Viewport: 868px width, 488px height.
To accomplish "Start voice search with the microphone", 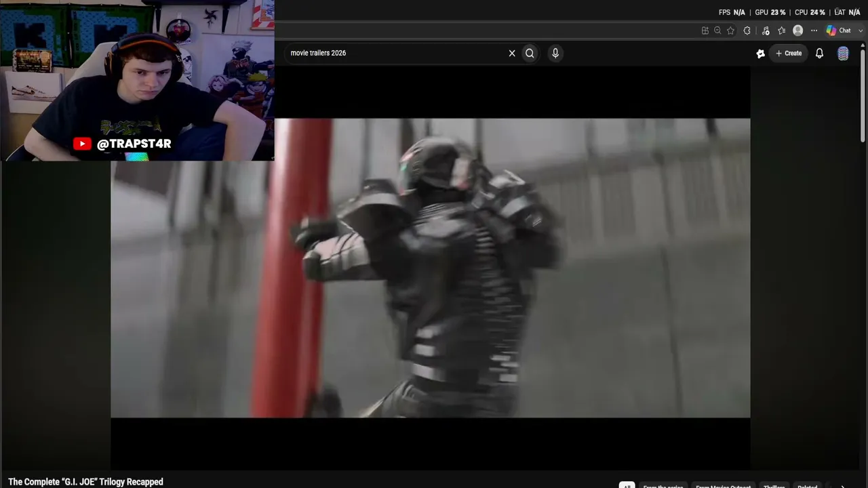I will click(x=555, y=53).
